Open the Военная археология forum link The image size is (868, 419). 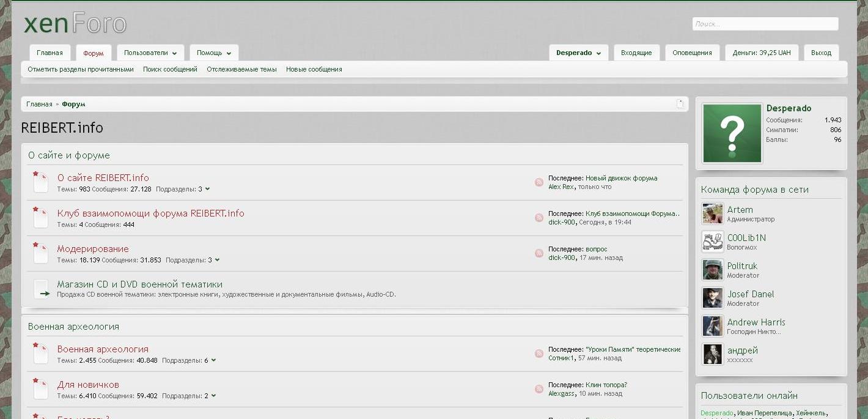click(103, 349)
